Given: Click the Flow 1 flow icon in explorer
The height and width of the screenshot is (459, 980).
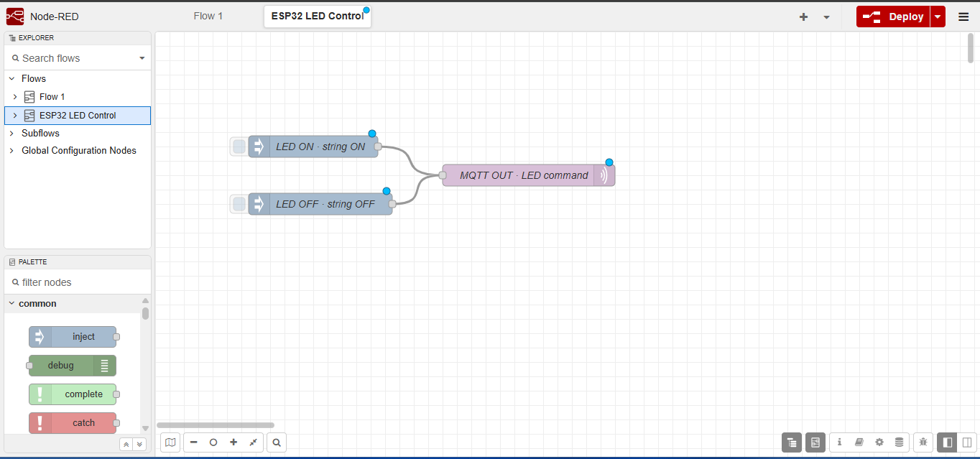Looking at the screenshot, I should coord(29,96).
